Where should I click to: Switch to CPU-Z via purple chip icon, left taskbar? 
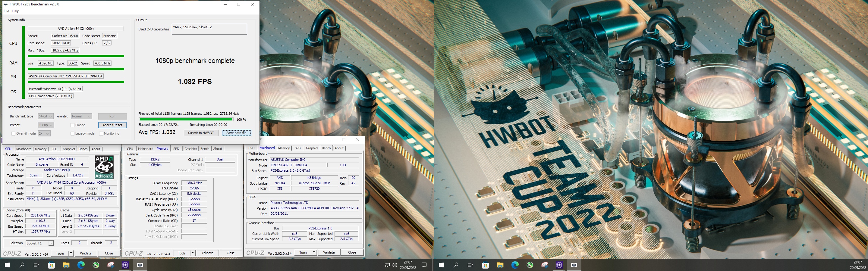pyautogui.click(x=125, y=265)
